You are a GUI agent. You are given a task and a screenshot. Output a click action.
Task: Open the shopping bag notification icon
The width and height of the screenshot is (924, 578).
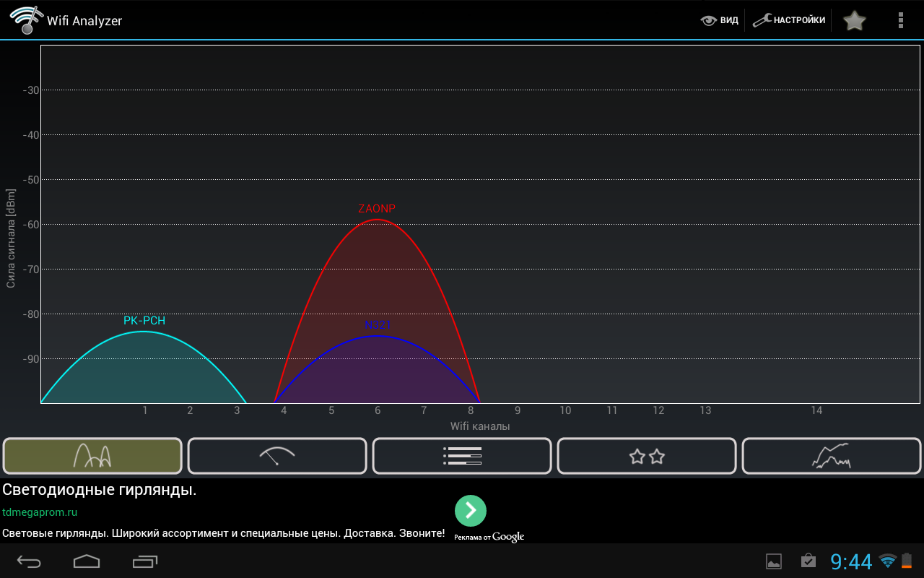pyautogui.click(x=808, y=561)
